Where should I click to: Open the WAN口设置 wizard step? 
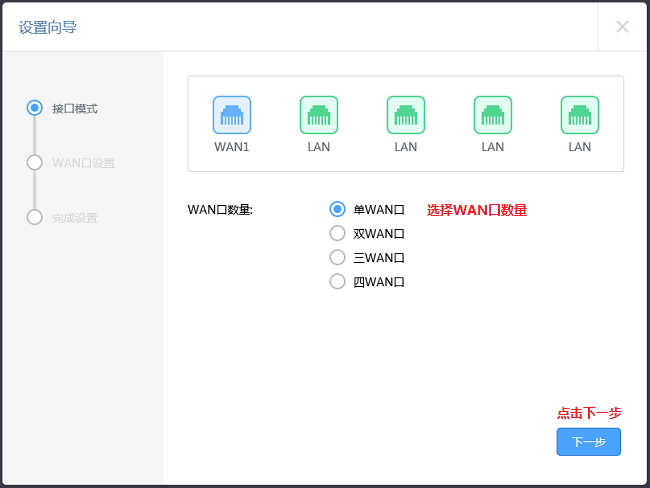tap(83, 163)
